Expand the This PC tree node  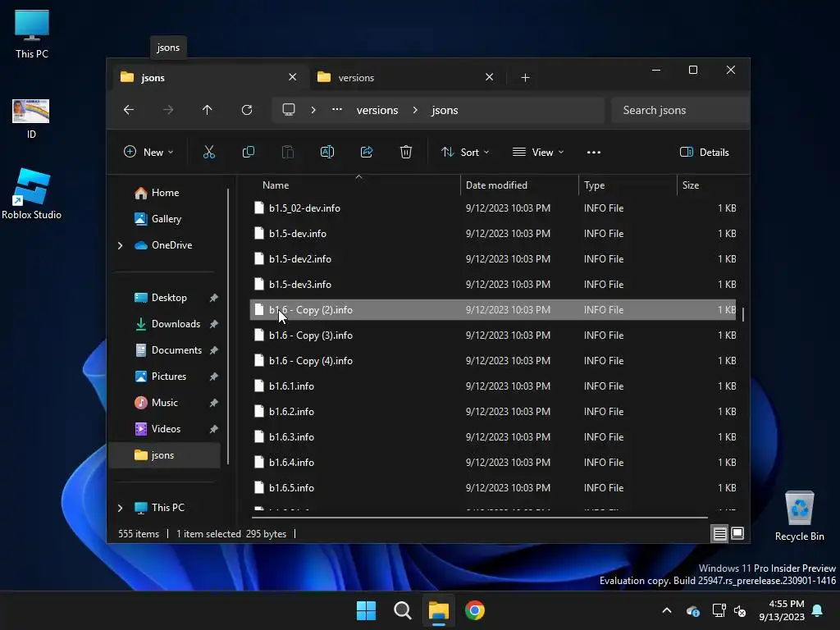click(x=120, y=507)
